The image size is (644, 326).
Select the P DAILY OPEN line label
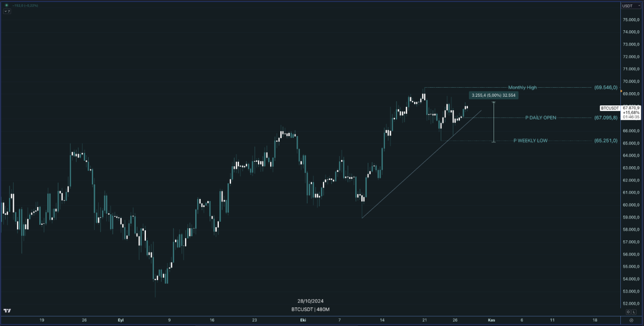(540, 118)
